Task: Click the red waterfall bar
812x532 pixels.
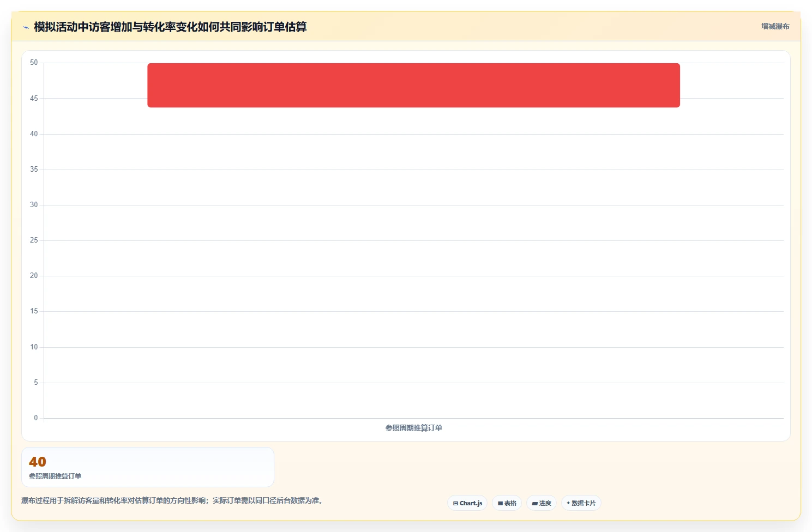Action: pyautogui.click(x=413, y=85)
